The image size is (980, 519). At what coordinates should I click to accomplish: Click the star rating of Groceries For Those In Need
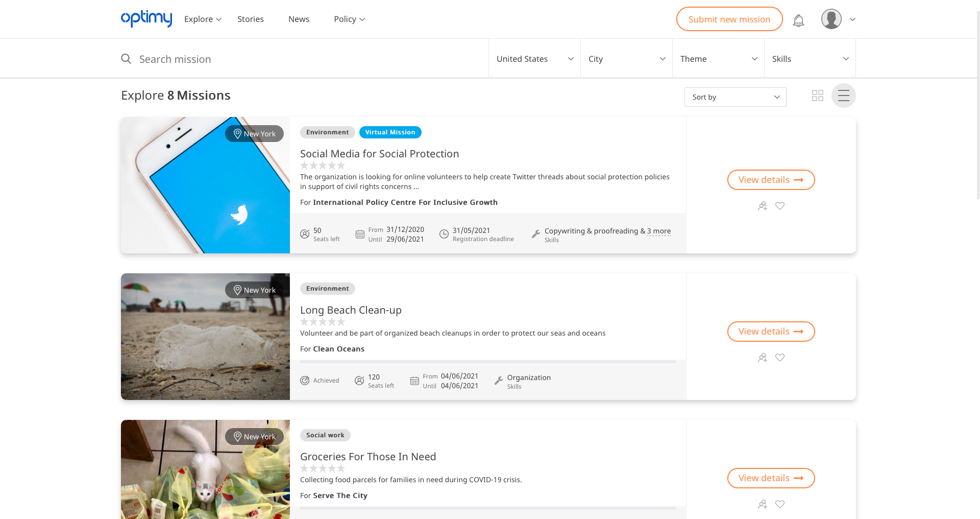pos(323,468)
